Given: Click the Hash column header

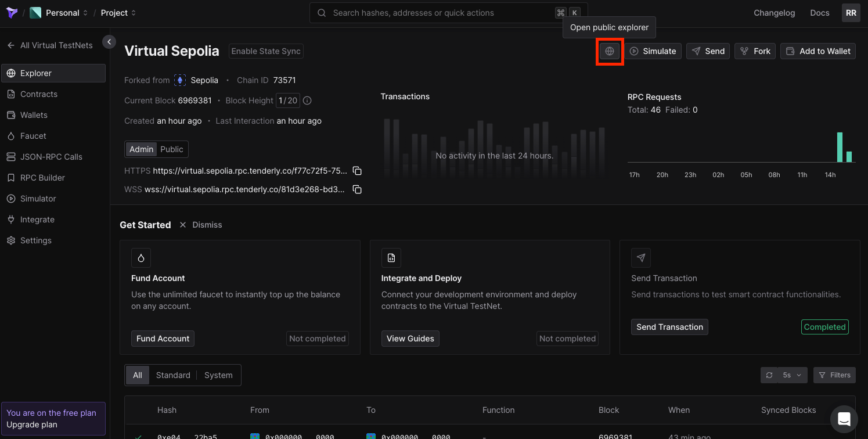Looking at the screenshot, I should pos(167,410).
